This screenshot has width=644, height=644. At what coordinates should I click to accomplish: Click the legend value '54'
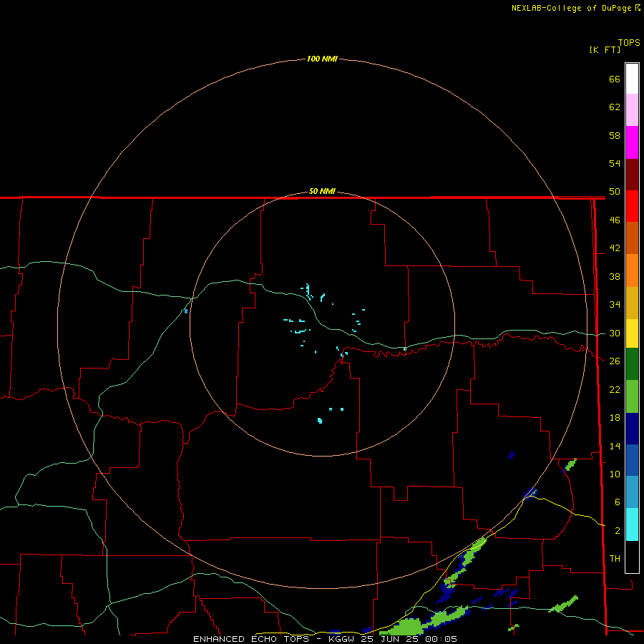point(615,163)
